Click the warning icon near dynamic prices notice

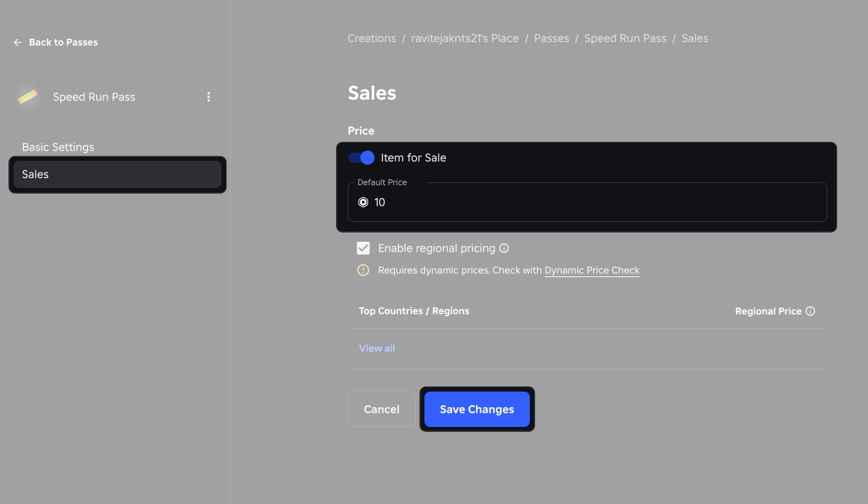364,269
